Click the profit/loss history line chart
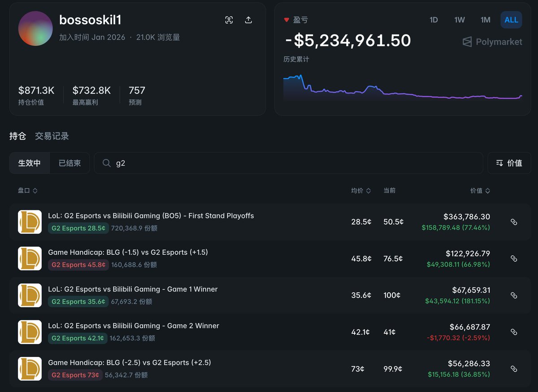The image size is (538, 392). tap(403, 87)
